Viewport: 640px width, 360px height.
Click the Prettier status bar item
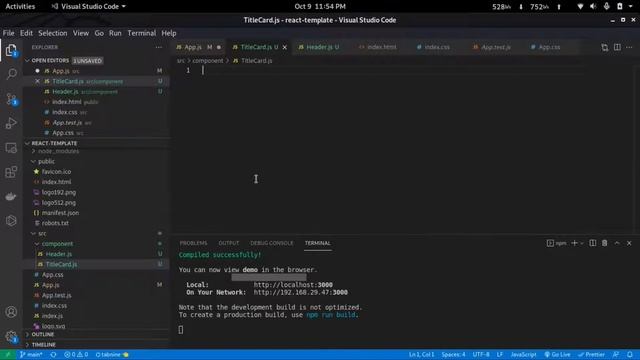pos(591,355)
